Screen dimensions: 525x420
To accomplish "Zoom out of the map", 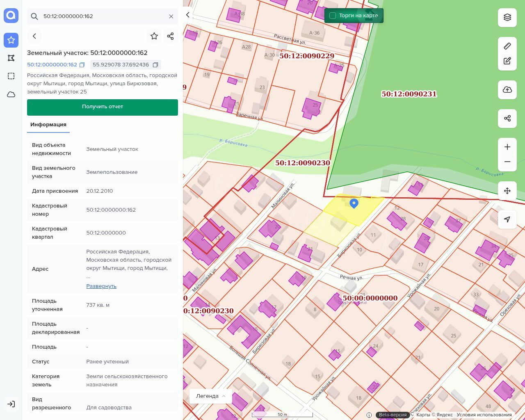I will (507, 162).
